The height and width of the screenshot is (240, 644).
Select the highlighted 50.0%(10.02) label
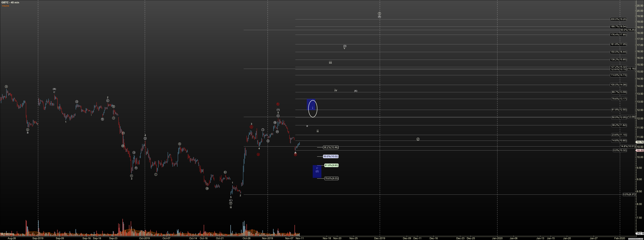click(331, 156)
